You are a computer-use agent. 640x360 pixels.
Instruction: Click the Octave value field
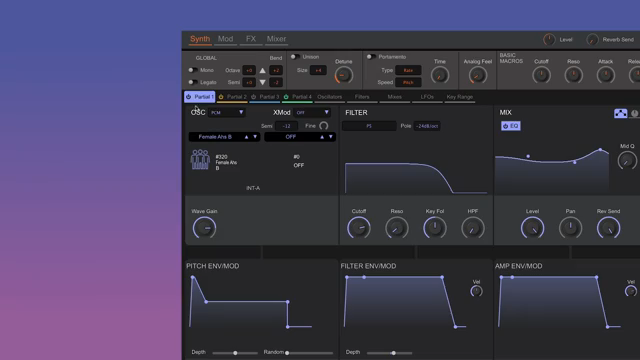pyautogui.click(x=249, y=70)
